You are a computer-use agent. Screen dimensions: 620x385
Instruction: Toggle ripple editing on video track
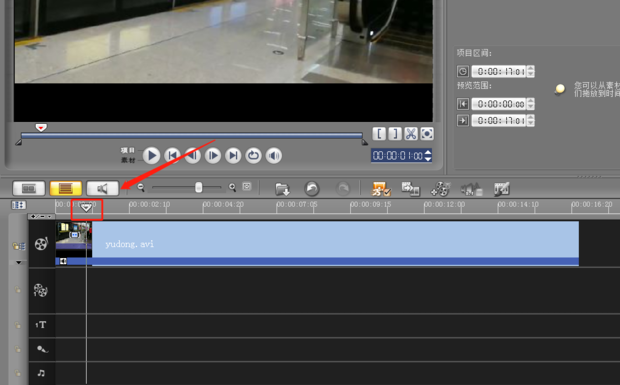coord(19,246)
